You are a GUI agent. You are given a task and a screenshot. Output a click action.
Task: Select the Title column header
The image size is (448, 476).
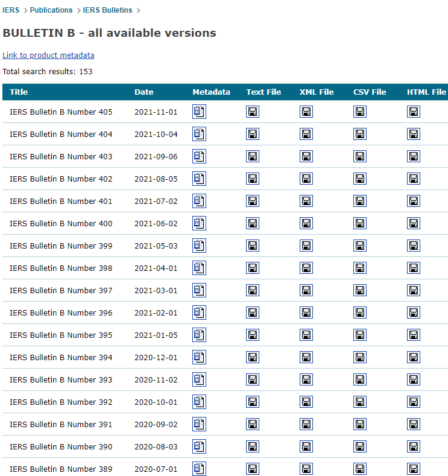19,92
